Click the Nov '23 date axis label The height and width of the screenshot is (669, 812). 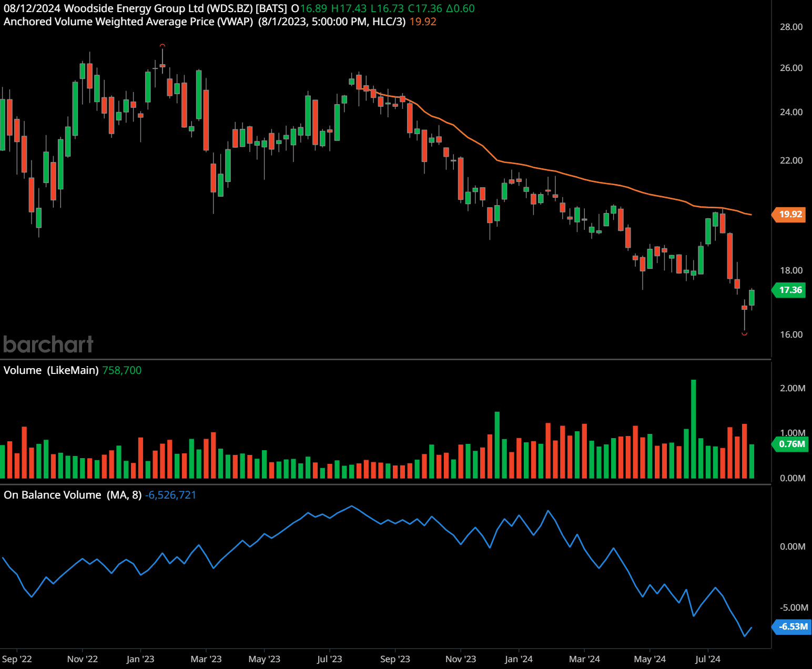click(461, 659)
